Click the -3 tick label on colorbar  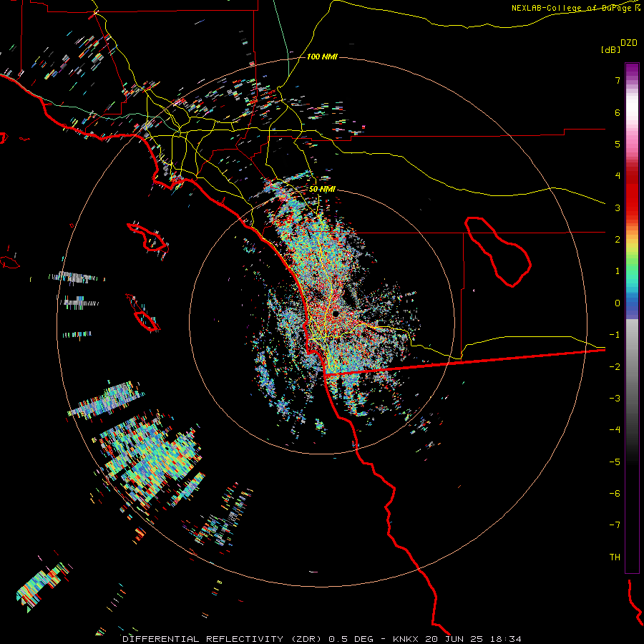[615, 399]
